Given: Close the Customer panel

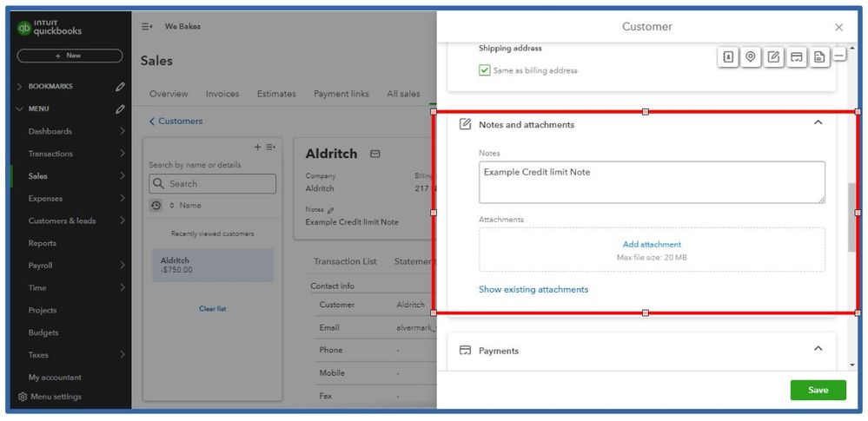Looking at the screenshot, I should coord(838,27).
